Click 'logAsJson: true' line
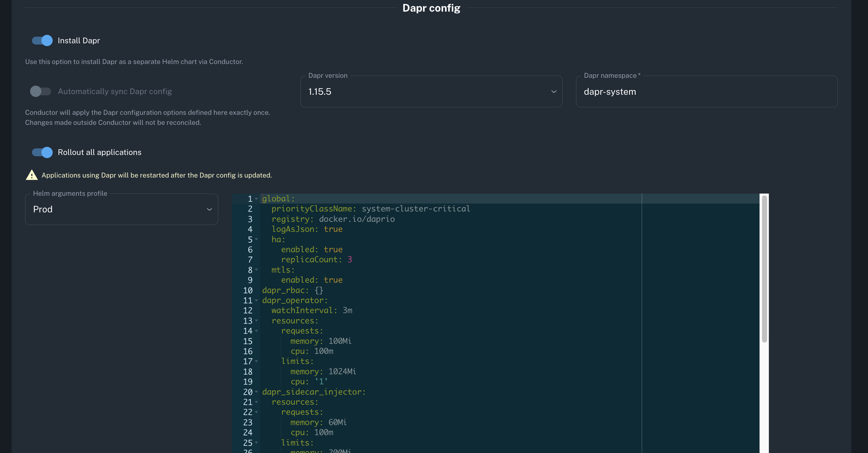Screen dimensions: 868x453 click(307, 229)
